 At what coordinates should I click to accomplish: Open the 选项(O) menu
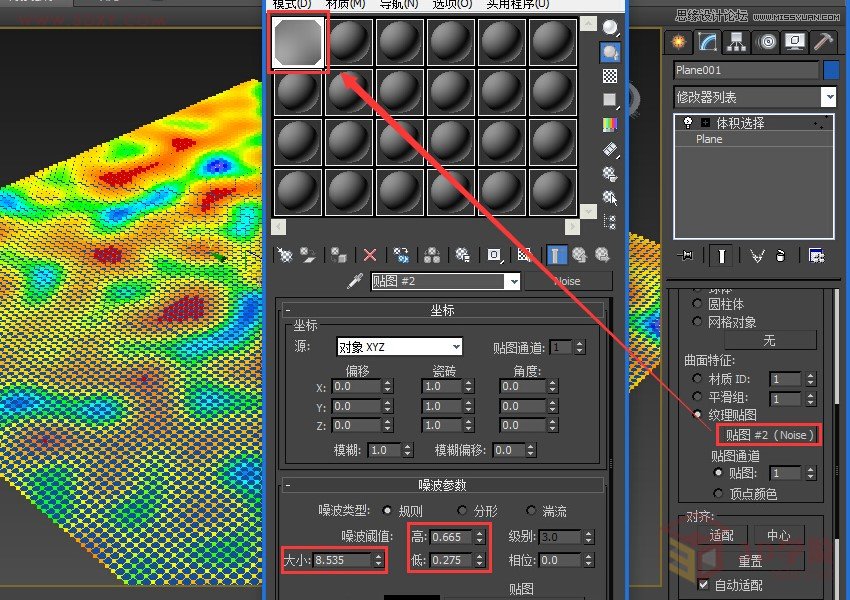(x=453, y=5)
